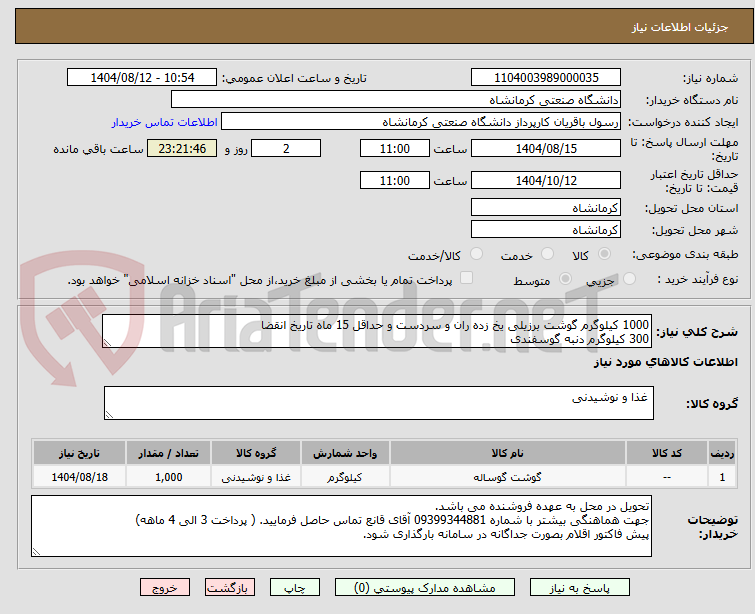755x614 pixels.
Task: Click the نام کالا column header
Action: point(508,453)
